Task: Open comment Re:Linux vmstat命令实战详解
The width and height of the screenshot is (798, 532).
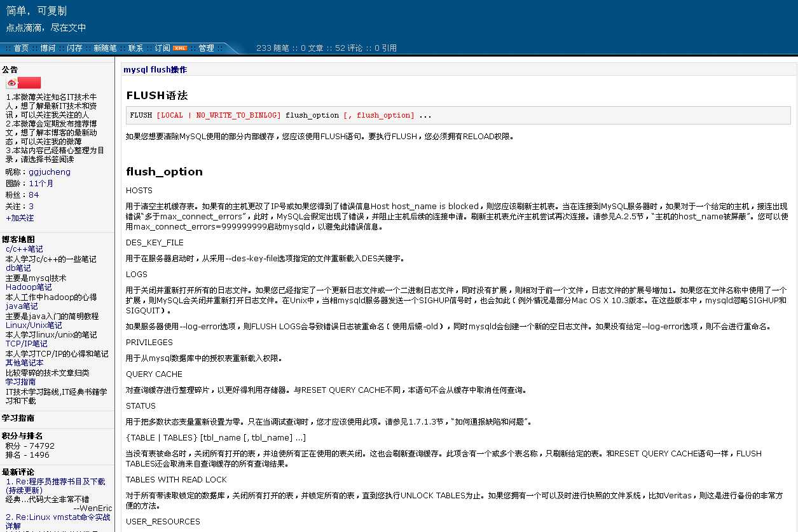Action: [x=58, y=522]
